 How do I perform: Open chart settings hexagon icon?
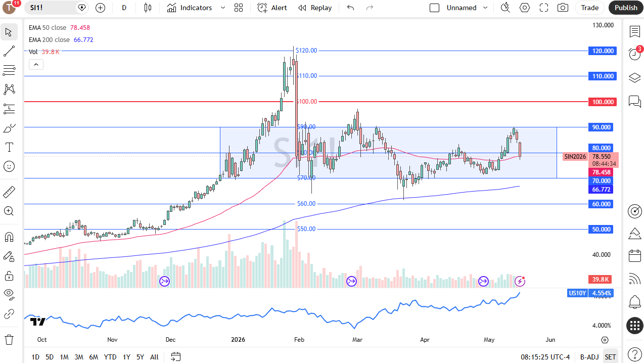[525, 8]
